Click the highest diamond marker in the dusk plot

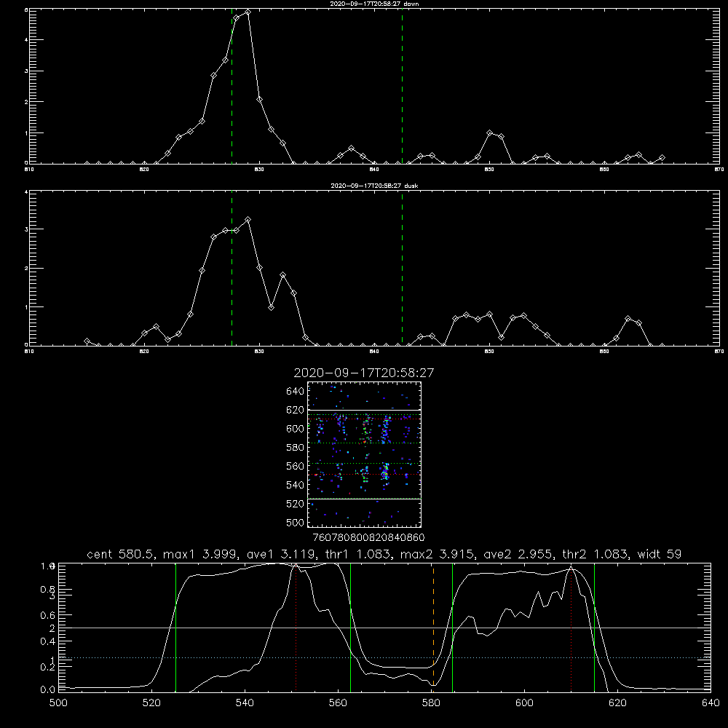click(248, 219)
